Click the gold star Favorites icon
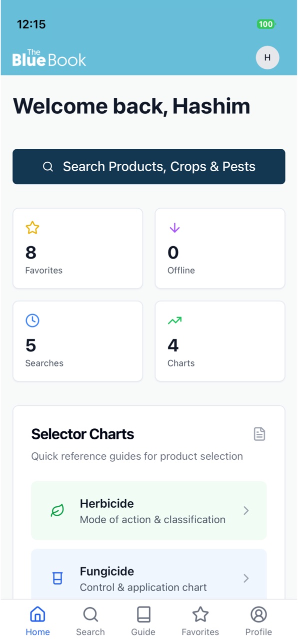 [32, 228]
